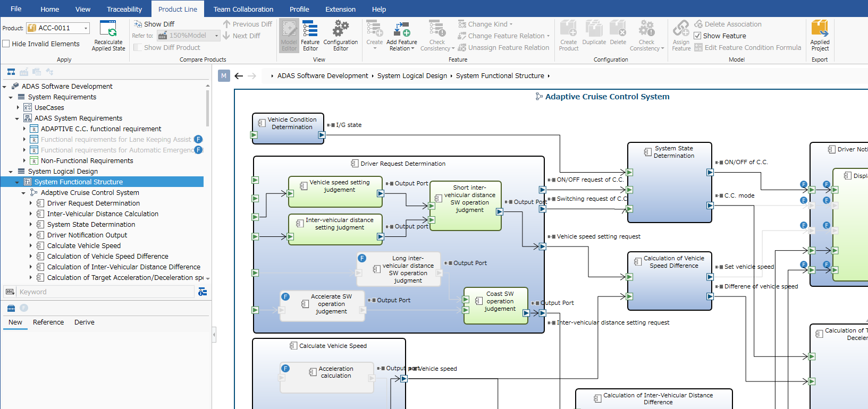Navigate back with the left arrow
868x409 pixels.
pyautogui.click(x=239, y=76)
